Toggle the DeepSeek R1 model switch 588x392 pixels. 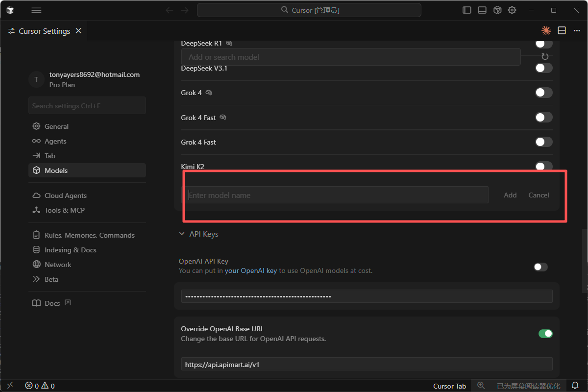pyautogui.click(x=544, y=44)
